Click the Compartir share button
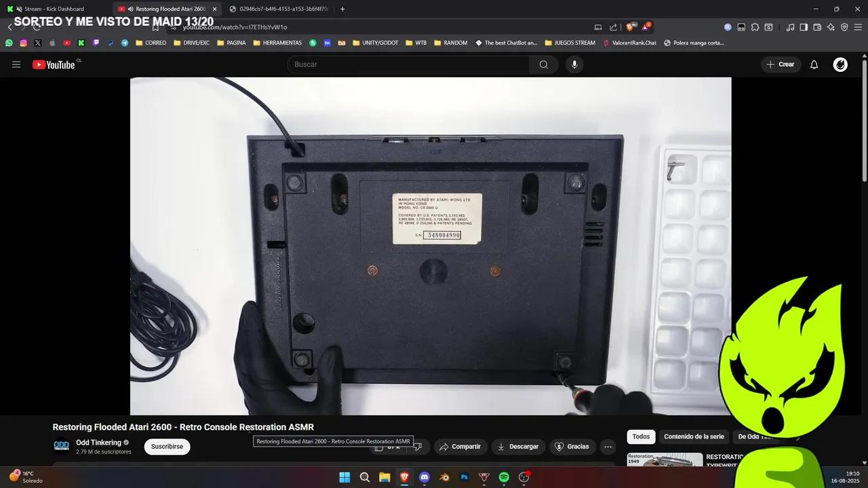The width and height of the screenshot is (868, 488). [460, 447]
